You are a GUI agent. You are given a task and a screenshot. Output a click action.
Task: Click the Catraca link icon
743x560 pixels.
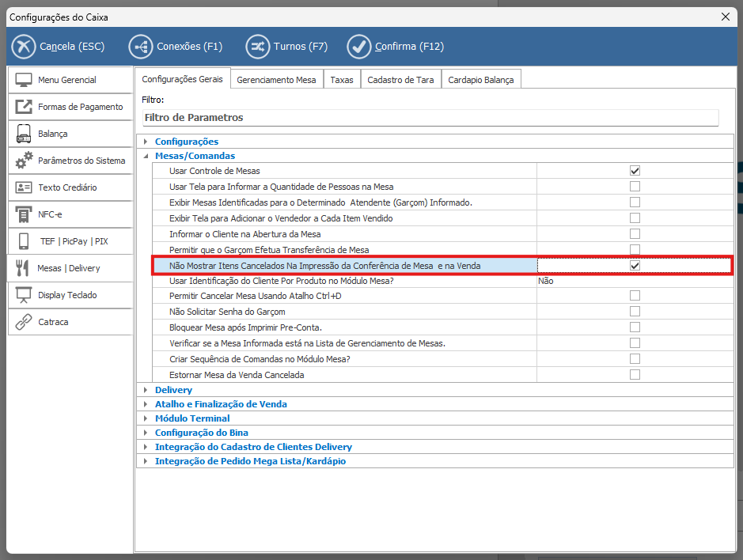coord(24,322)
